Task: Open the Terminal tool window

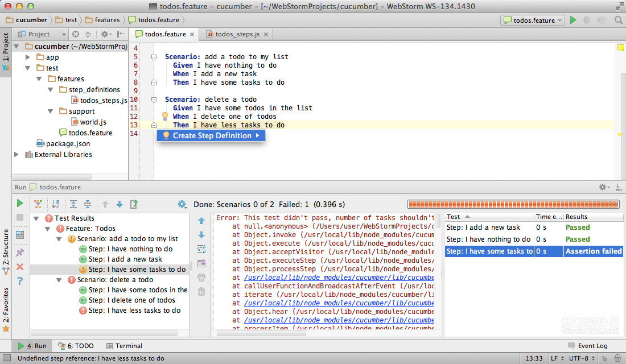Action: (124, 346)
